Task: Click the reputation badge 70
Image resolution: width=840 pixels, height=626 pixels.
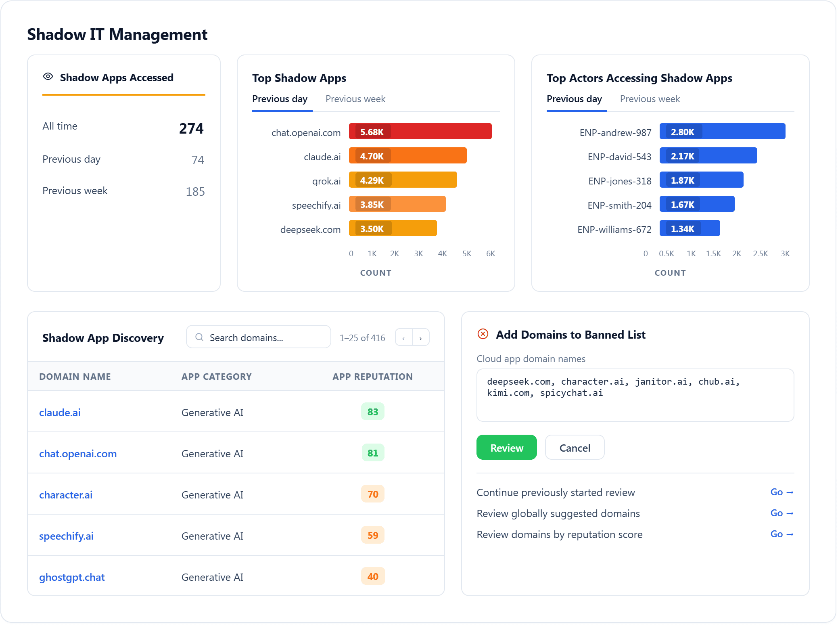Action: 373,494
